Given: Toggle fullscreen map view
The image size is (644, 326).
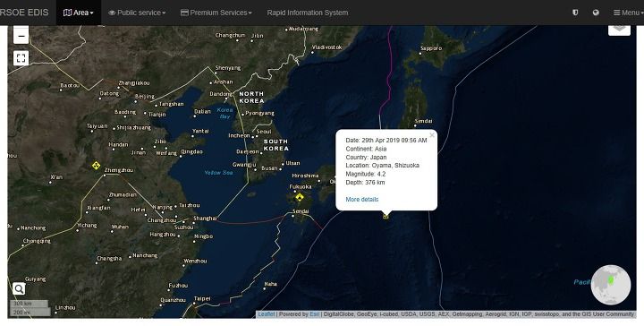Looking at the screenshot, I should pyautogui.click(x=21, y=58).
